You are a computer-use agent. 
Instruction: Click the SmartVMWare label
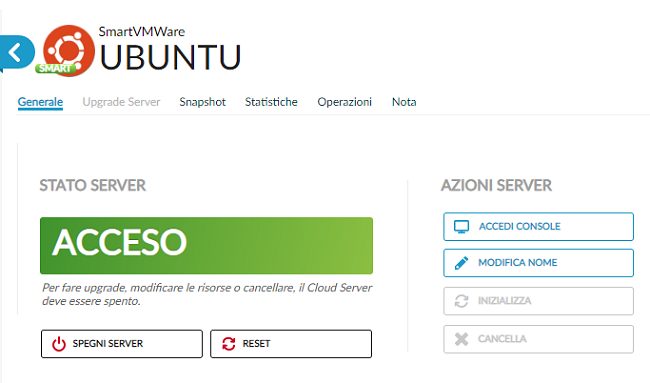(x=142, y=32)
